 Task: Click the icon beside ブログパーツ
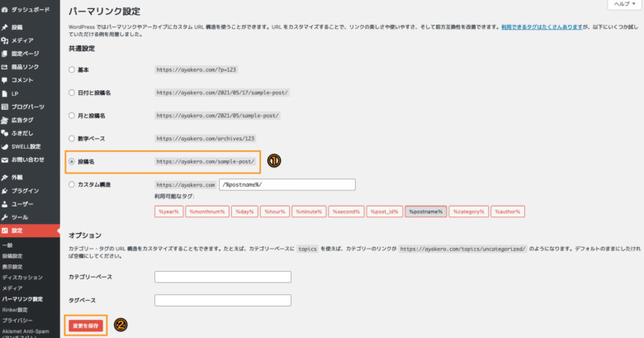pyautogui.click(x=4, y=107)
